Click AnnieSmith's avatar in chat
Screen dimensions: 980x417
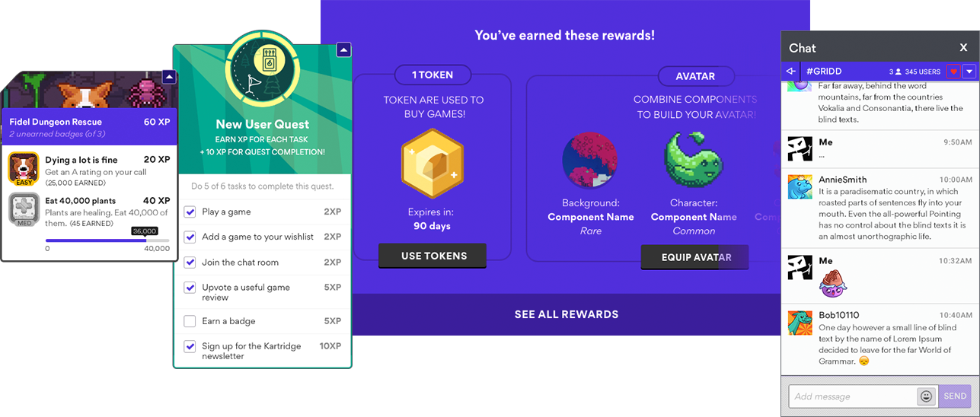pyautogui.click(x=800, y=187)
